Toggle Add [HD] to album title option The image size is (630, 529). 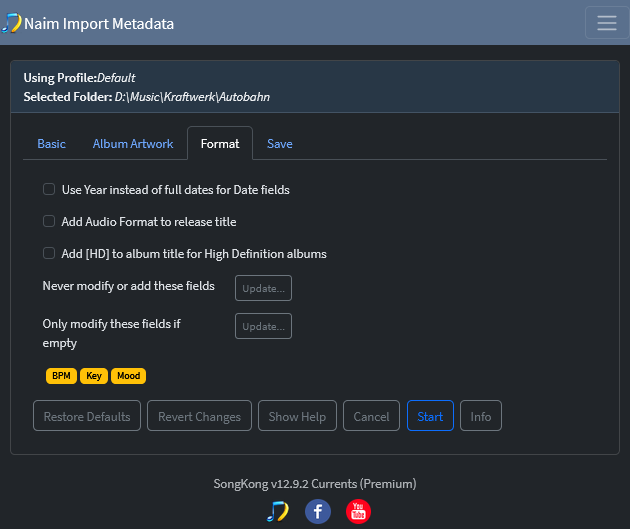point(49,253)
